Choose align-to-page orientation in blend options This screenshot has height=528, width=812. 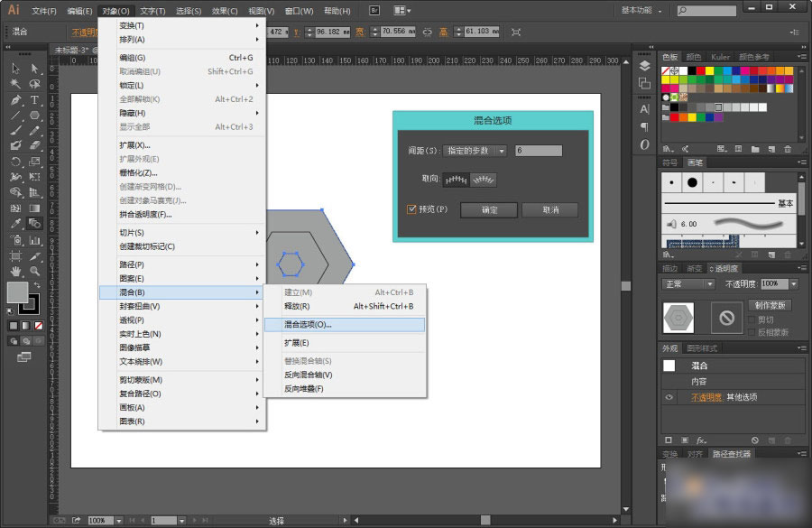click(x=457, y=180)
